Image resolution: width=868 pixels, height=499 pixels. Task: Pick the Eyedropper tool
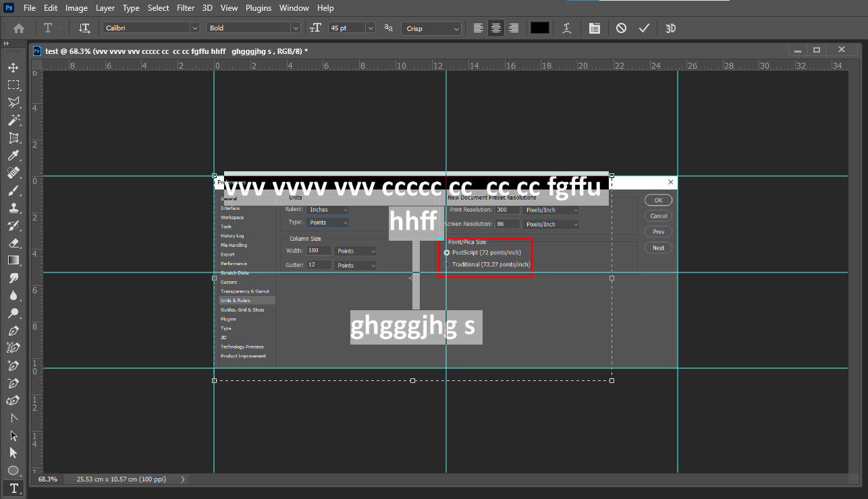pyautogui.click(x=13, y=155)
